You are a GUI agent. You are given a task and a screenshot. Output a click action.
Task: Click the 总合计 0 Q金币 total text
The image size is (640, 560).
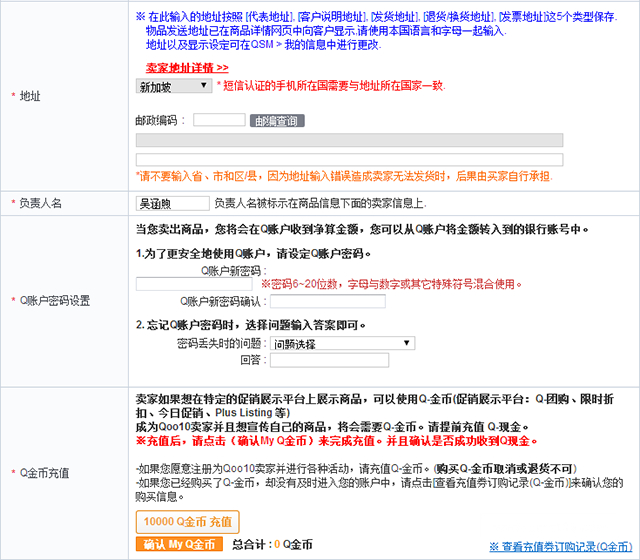coord(272,545)
